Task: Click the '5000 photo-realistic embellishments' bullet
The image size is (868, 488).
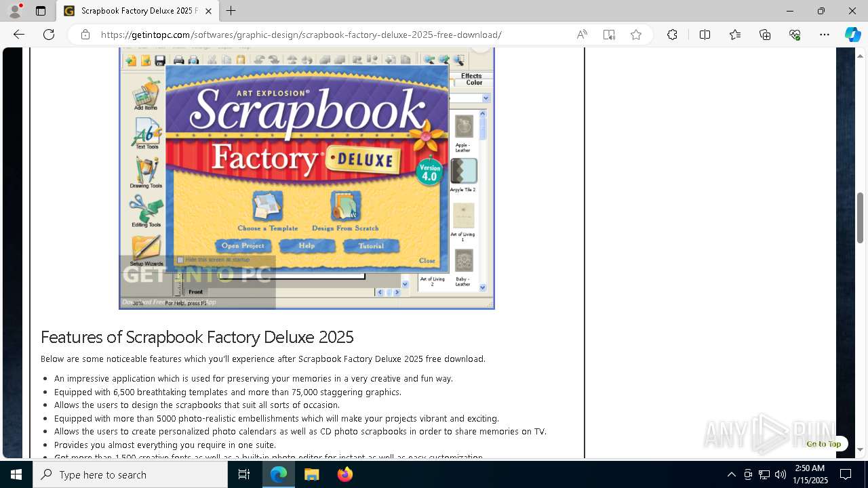Action: point(277,418)
